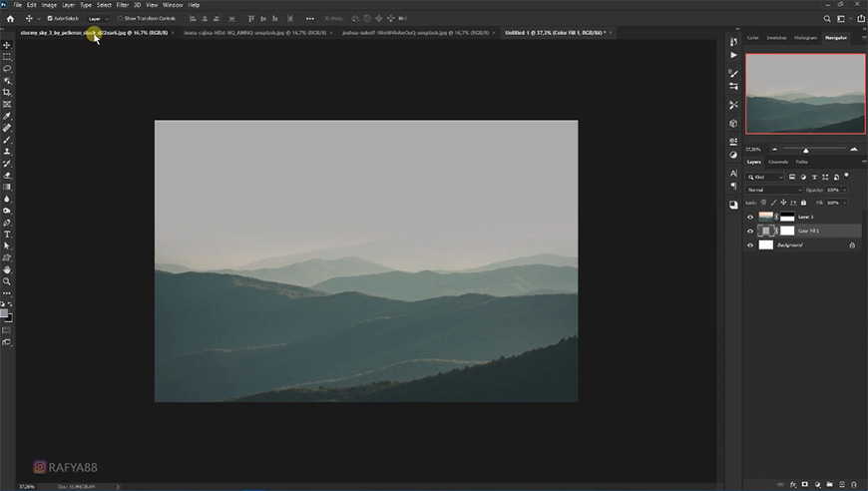The height and width of the screenshot is (491, 868).
Task: Click the Navigator zoom slider handle
Action: coord(806,150)
